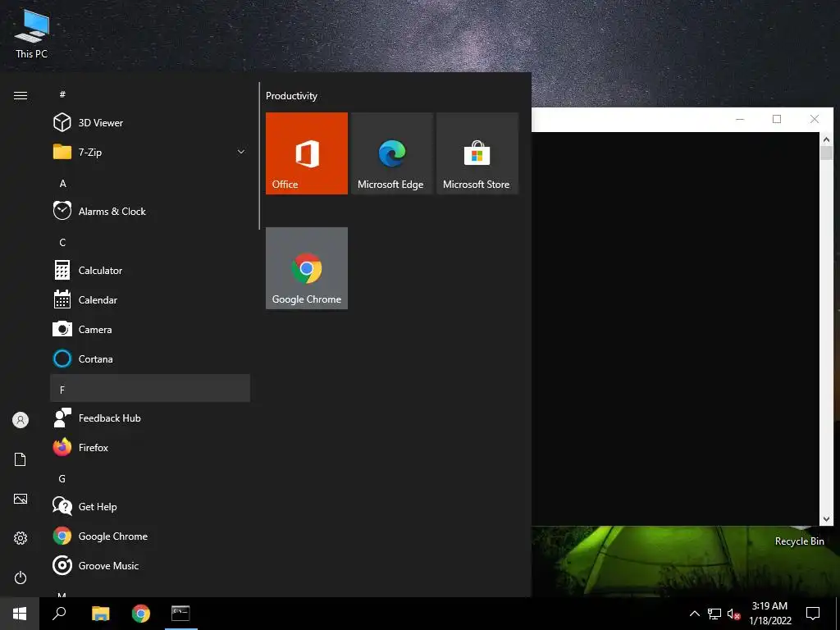Open 3D Viewer from app list
The width and height of the screenshot is (840, 630).
coord(150,123)
